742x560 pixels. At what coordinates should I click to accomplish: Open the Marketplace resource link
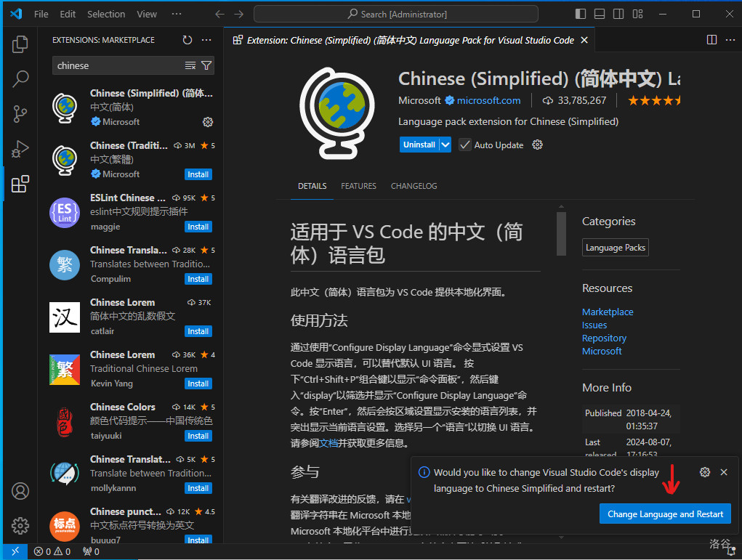click(x=608, y=312)
